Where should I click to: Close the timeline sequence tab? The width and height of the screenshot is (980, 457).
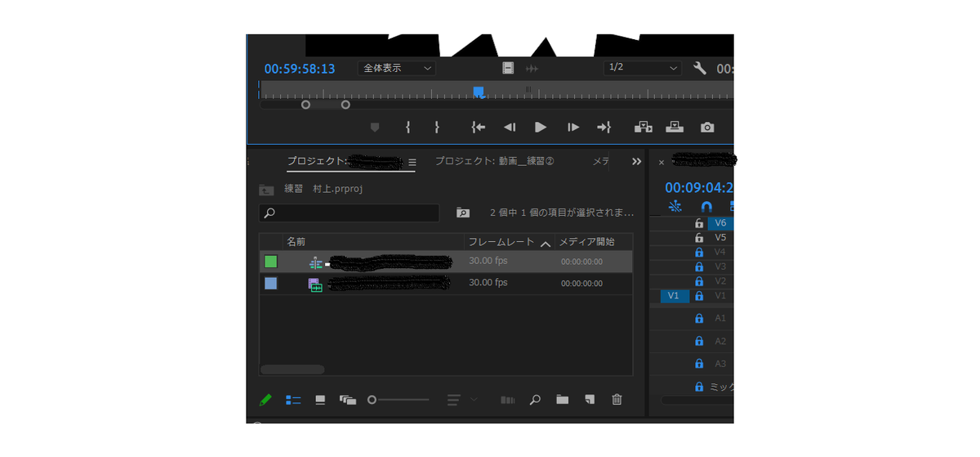tap(661, 162)
